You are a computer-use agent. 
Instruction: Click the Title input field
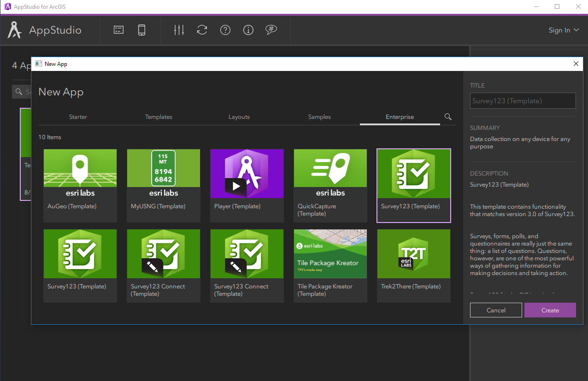(x=523, y=101)
